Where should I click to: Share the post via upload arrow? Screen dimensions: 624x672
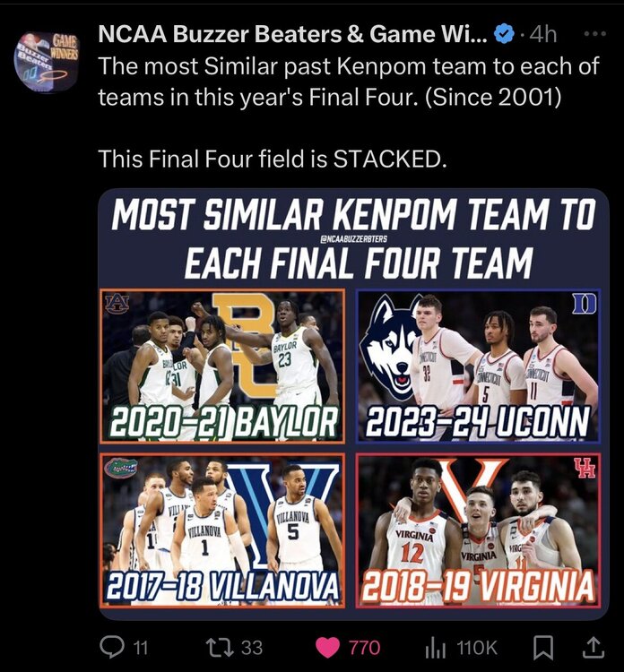point(593,648)
